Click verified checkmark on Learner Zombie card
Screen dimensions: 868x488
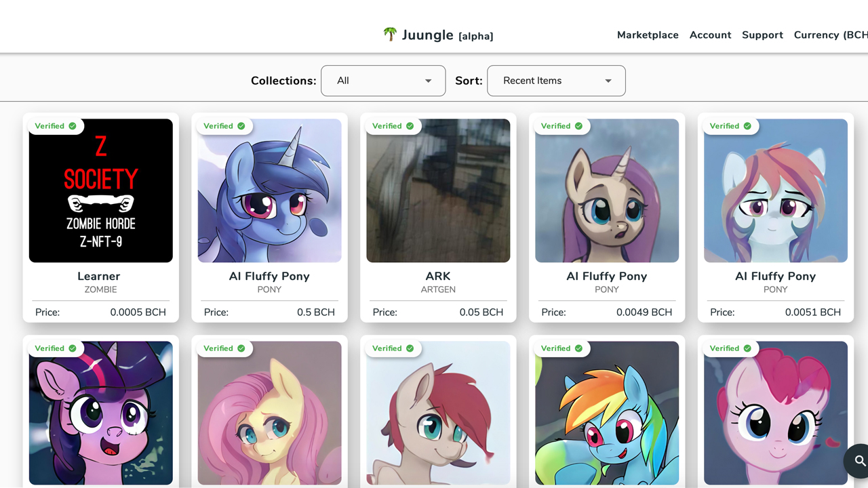[x=73, y=126]
